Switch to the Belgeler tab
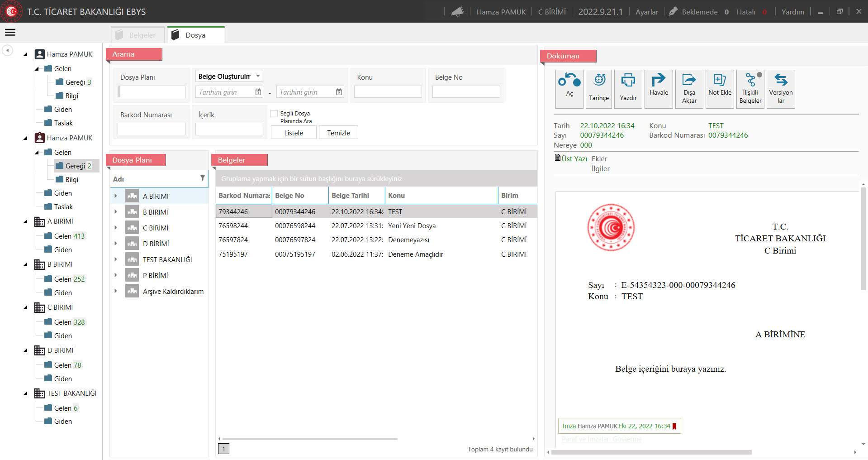868x460 pixels. pyautogui.click(x=138, y=35)
